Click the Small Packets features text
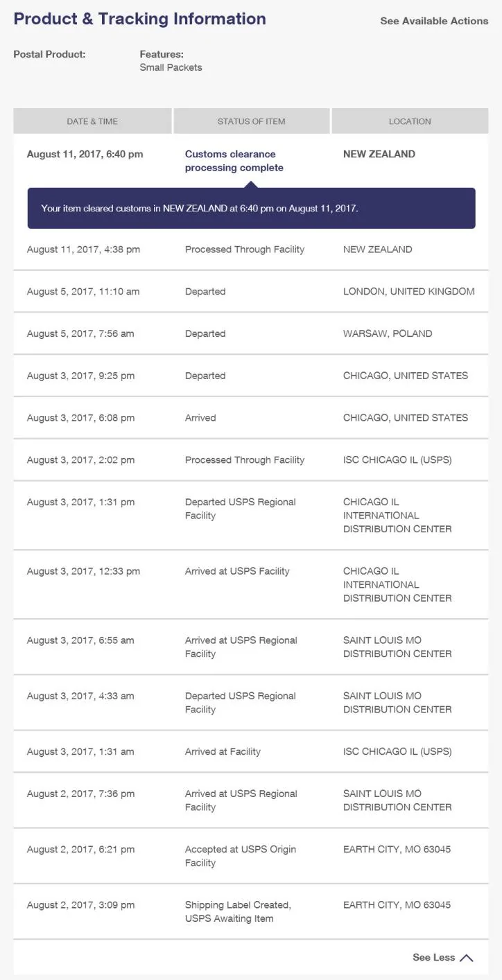 click(171, 67)
